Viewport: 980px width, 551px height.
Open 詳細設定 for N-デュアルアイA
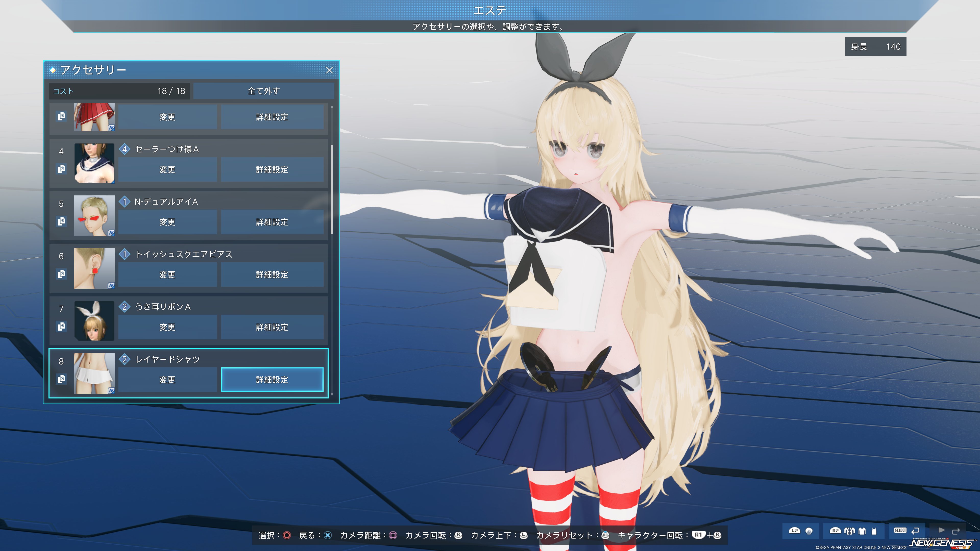pos(272,222)
